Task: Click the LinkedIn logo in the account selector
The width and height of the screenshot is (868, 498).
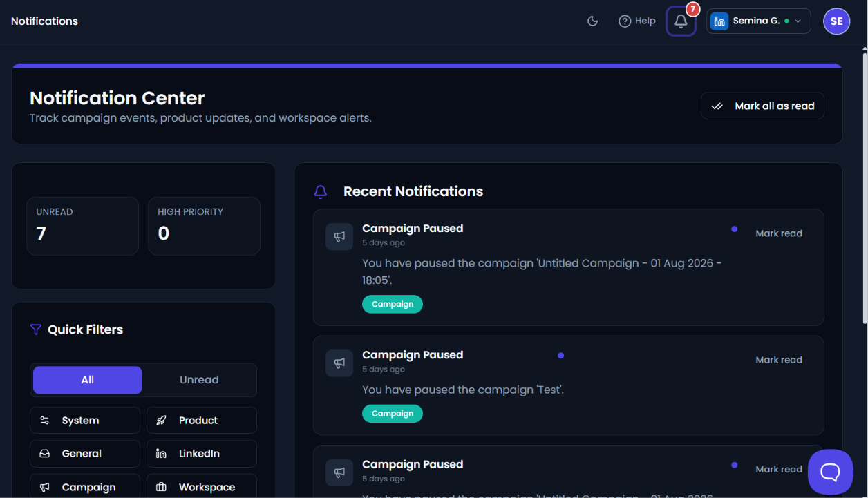Action: pos(719,21)
